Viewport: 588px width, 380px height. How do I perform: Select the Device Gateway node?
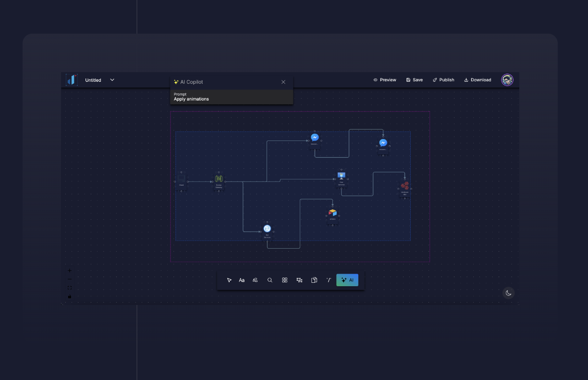[x=219, y=181]
